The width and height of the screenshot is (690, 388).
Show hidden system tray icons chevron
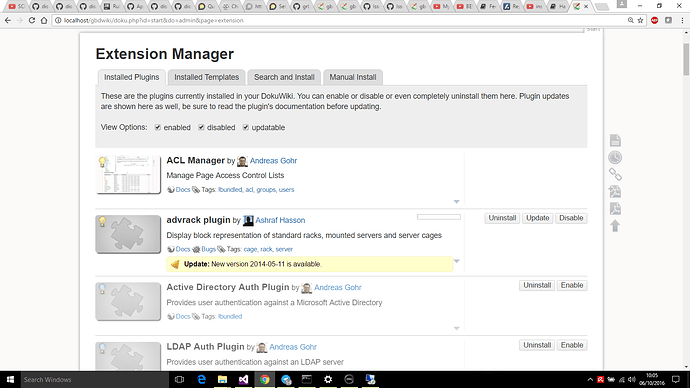click(590, 379)
